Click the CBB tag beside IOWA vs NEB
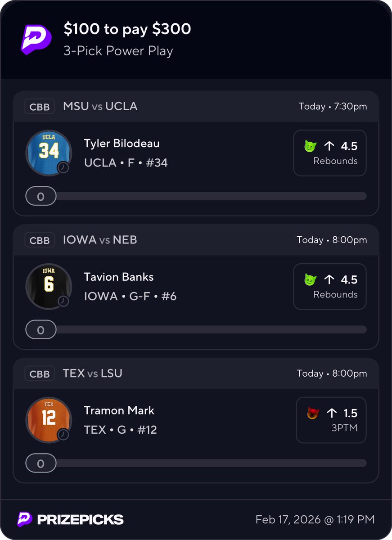 click(40, 240)
